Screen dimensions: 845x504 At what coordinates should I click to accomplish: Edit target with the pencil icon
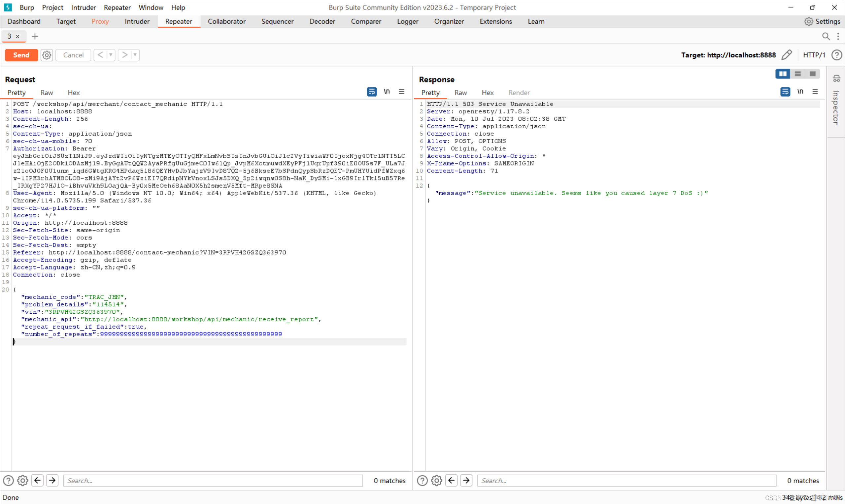click(x=787, y=55)
